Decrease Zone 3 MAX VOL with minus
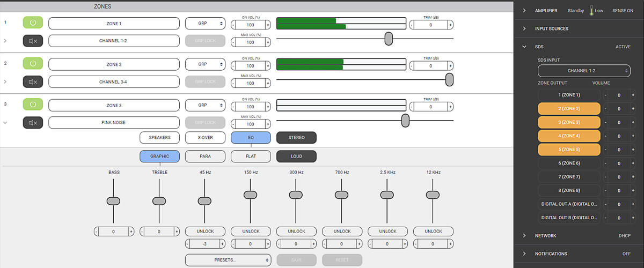This screenshot has width=644, height=268. tap(233, 124)
